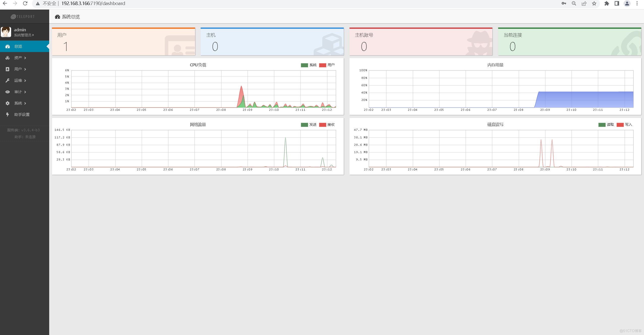Click the admin user avatar
Image resolution: width=644 pixels, height=335 pixels.
point(6,32)
